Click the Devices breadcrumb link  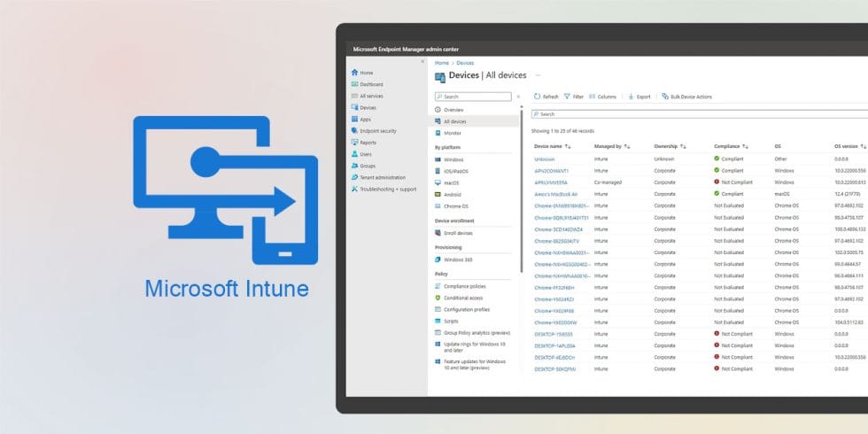tap(465, 63)
